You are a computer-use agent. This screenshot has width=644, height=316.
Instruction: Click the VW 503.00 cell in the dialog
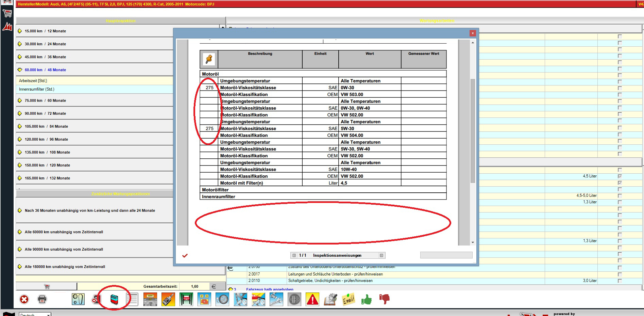(370, 94)
